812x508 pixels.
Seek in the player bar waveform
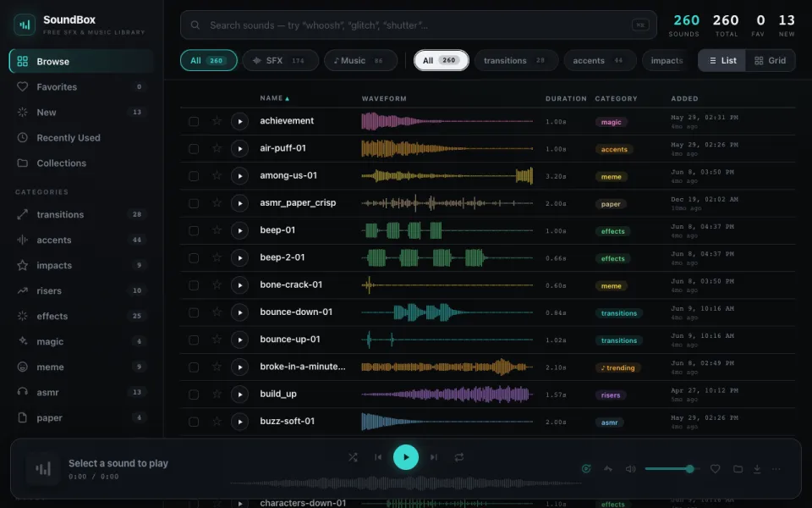pos(406,483)
